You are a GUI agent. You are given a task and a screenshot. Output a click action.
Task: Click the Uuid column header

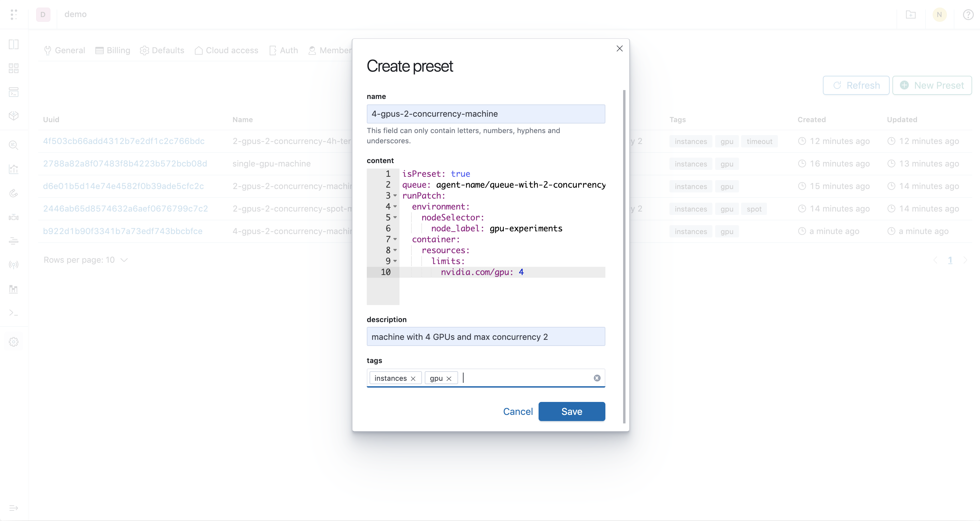coord(51,119)
